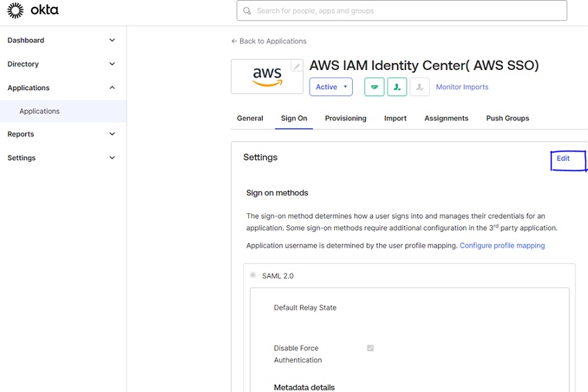This screenshot has width=588, height=392.
Task: Select the SAML 2.0 radio button
Action: click(253, 276)
